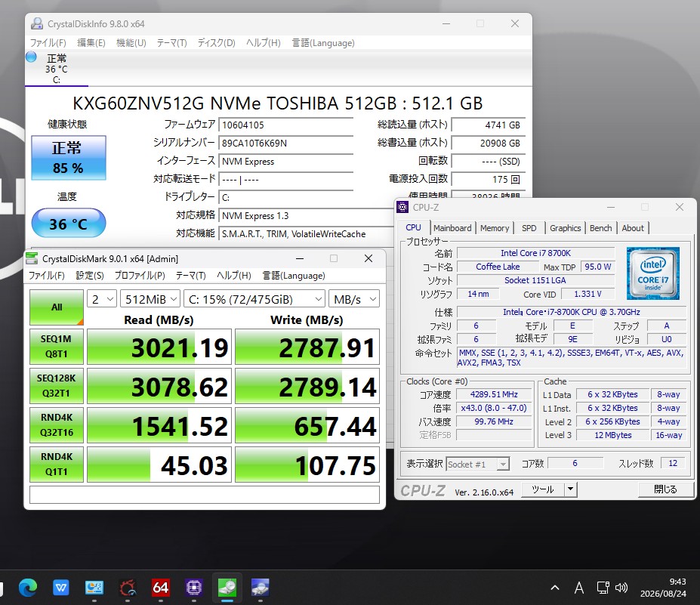700x605 pixels.
Task: Open テーマ(T) menu in CrystalDiskMark
Action: (190, 276)
